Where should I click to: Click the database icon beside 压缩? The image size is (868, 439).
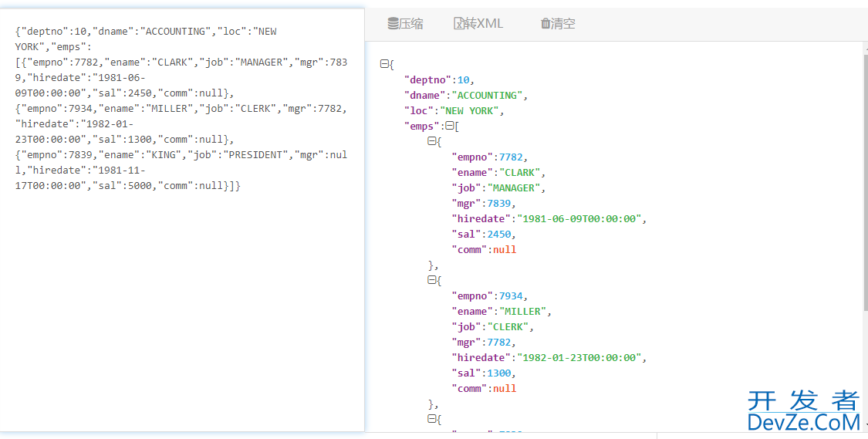click(393, 23)
